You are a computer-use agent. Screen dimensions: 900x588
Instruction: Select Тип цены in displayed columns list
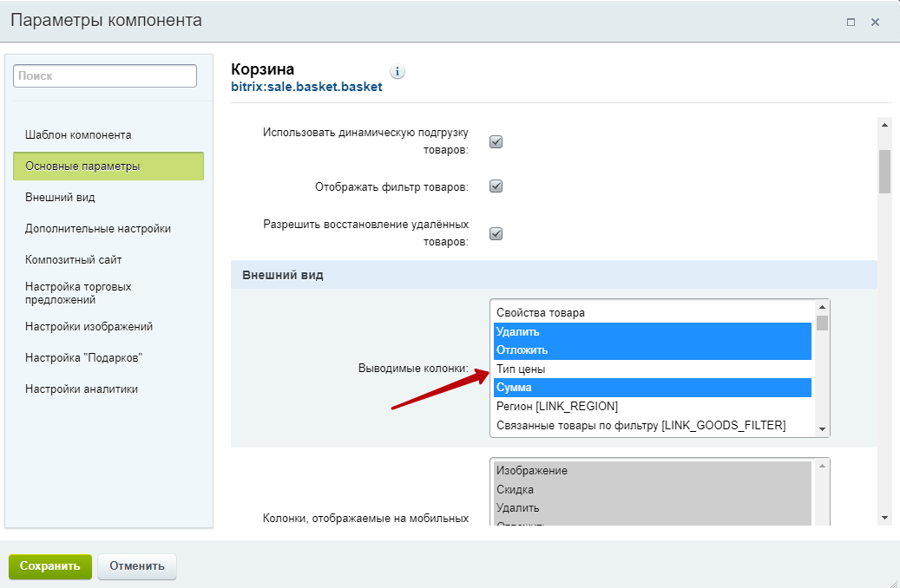[x=521, y=369]
